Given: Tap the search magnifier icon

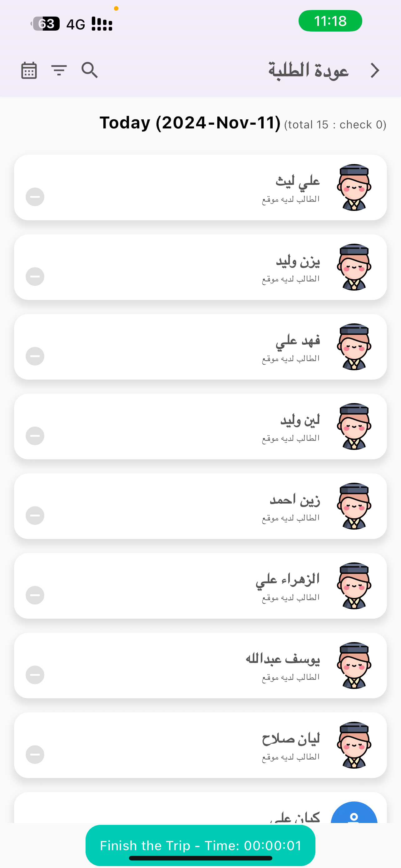Looking at the screenshot, I should click(x=90, y=70).
